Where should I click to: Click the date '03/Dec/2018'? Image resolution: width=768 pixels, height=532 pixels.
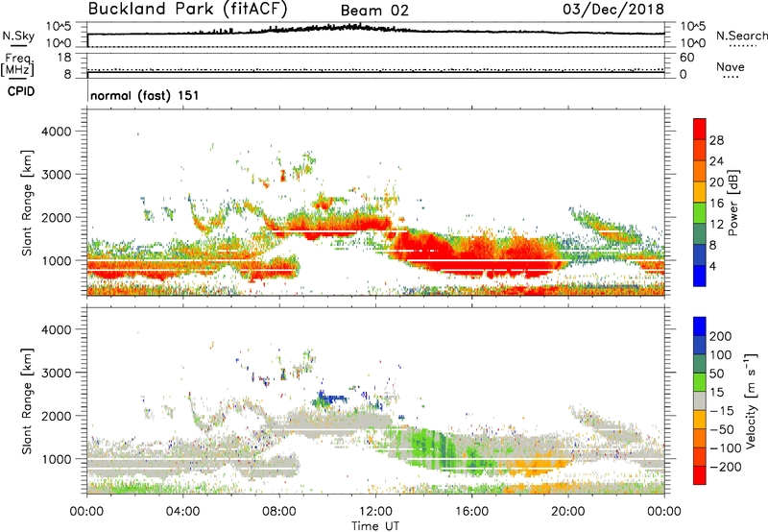[612, 9]
